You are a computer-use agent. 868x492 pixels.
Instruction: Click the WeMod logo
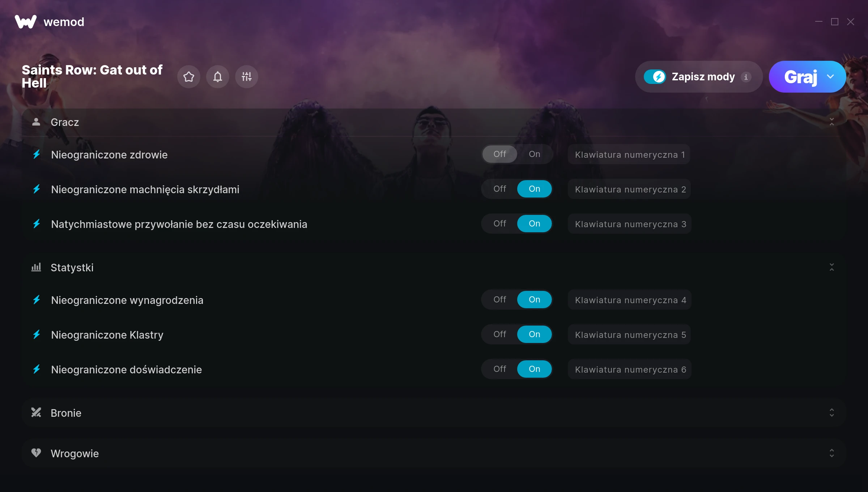26,22
